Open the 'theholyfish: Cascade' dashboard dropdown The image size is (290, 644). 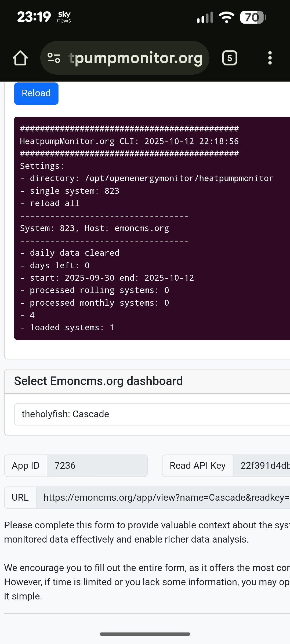tap(152, 414)
